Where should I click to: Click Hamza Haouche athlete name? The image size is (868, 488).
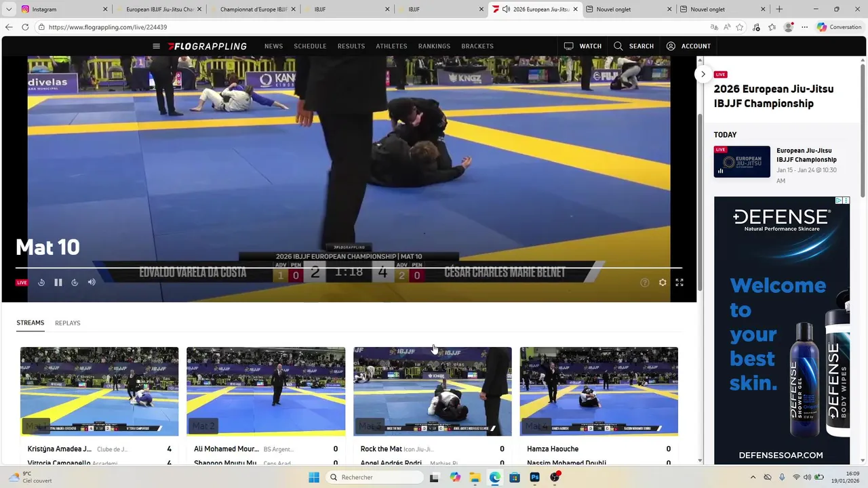[x=553, y=449]
